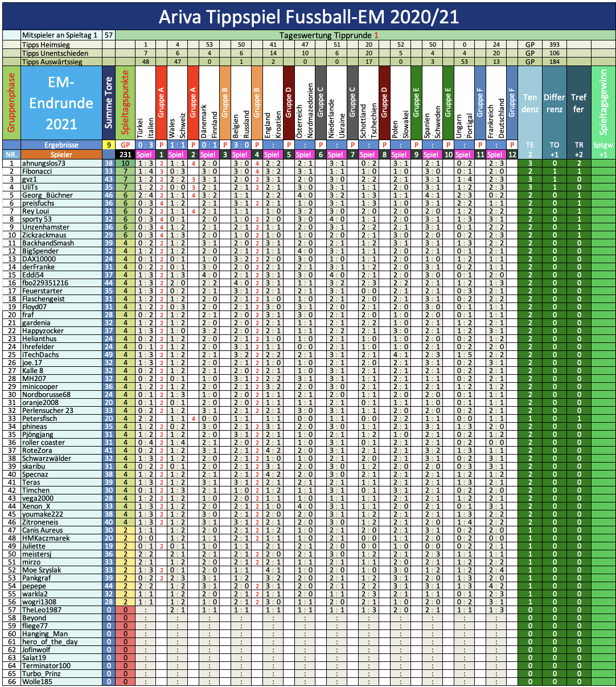The height and width of the screenshot is (687, 616).
Task: Select player Nordborusse68
Action: 61,395
